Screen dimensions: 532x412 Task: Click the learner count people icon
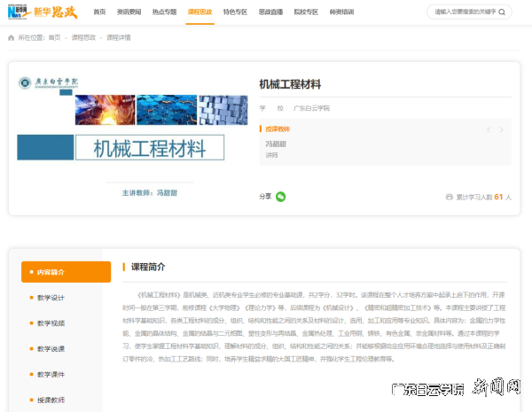point(450,197)
